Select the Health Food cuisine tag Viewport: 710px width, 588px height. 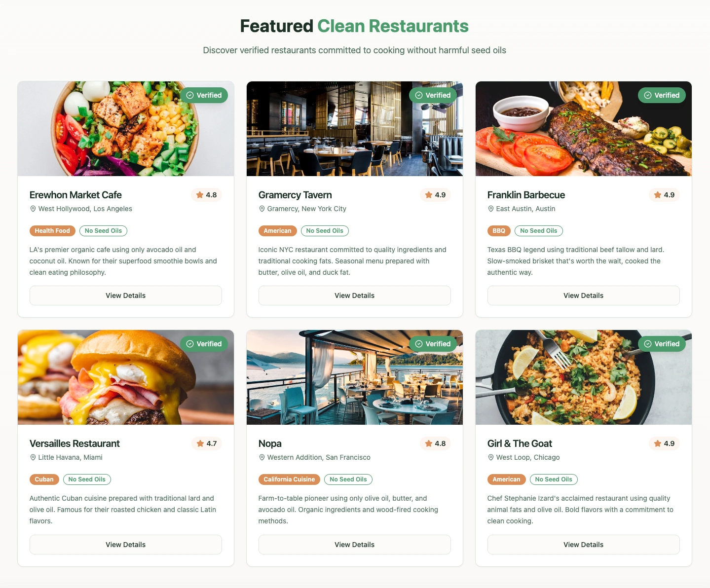pos(52,231)
